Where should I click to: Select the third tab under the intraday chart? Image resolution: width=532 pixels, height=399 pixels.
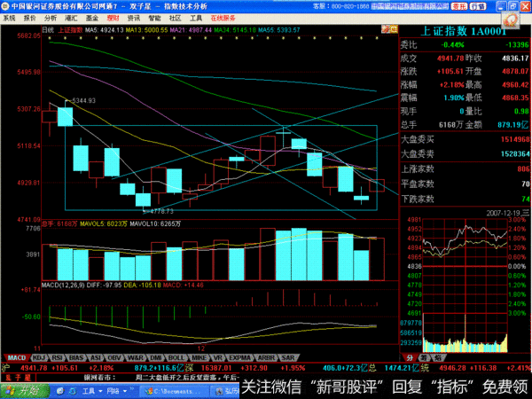point(438,357)
